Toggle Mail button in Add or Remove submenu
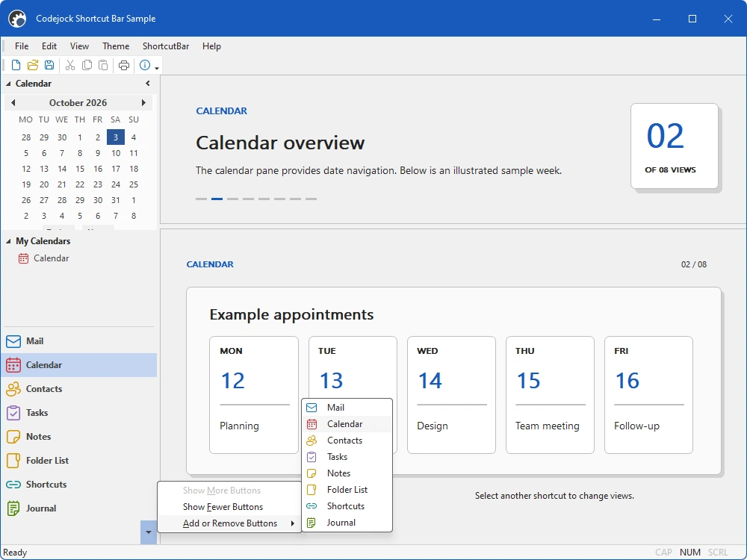The height and width of the screenshot is (560, 747). click(x=347, y=408)
